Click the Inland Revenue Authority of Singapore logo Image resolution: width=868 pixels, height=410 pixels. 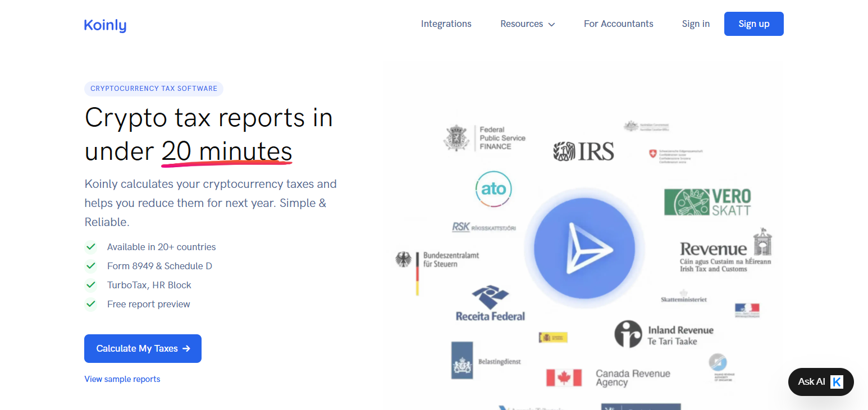click(x=721, y=368)
